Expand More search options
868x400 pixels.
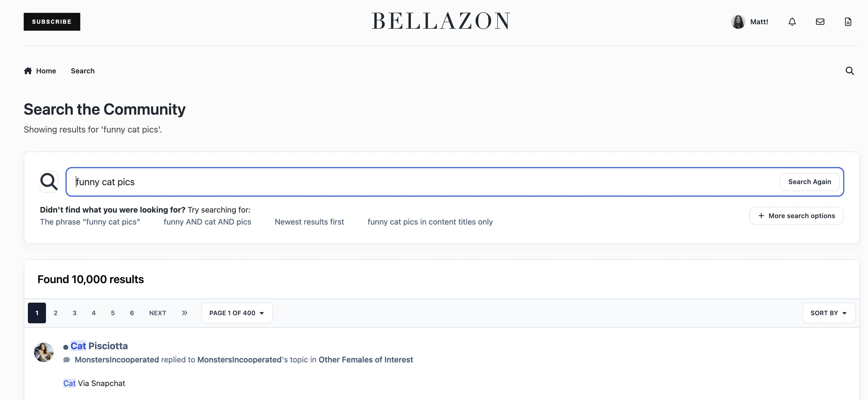(x=796, y=216)
